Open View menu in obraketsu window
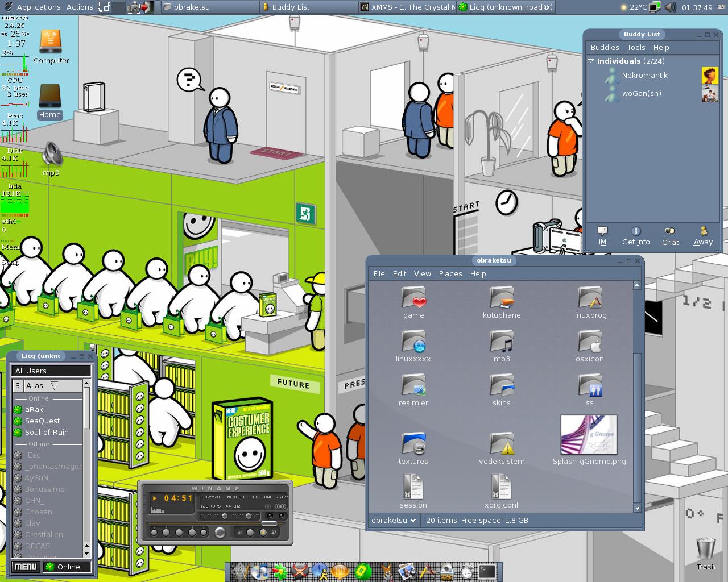The width and height of the screenshot is (728, 582). pyautogui.click(x=422, y=273)
